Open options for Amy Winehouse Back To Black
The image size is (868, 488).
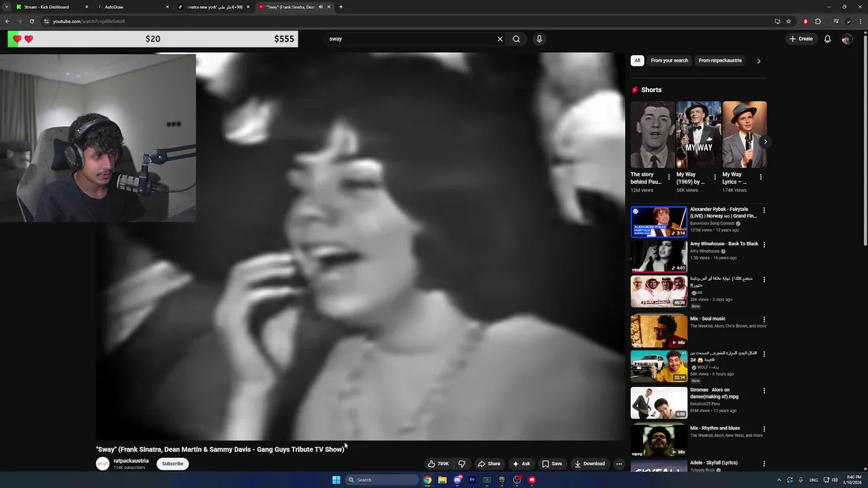[x=764, y=245]
